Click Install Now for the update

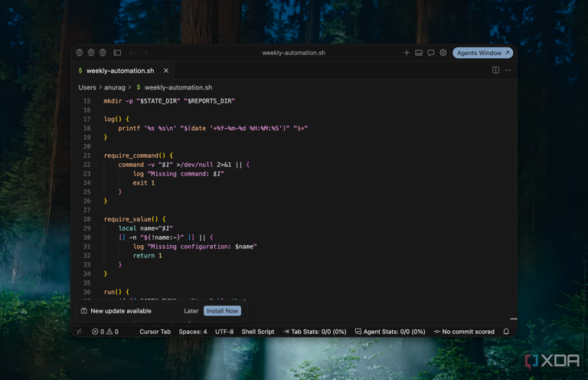(x=222, y=311)
